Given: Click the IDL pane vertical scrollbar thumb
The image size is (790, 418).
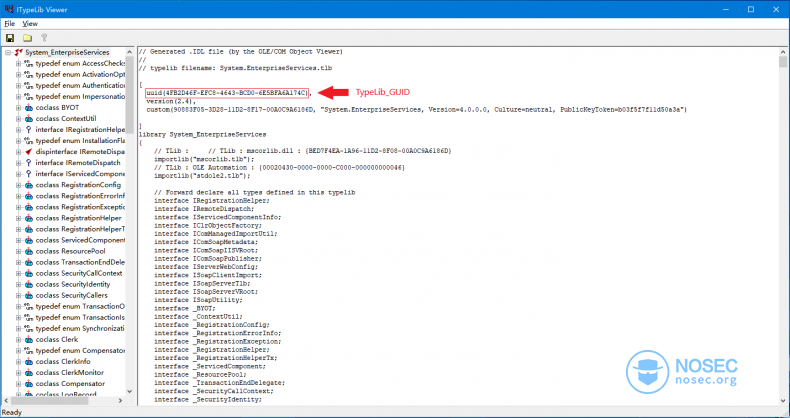Looking at the screenshot, I should [x=783, y=61].
